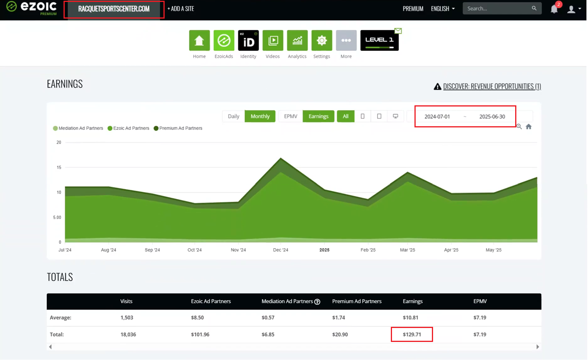588x364 pixels.
Task: Click the envelope icon on Level badge
Action: pos(398,31)
